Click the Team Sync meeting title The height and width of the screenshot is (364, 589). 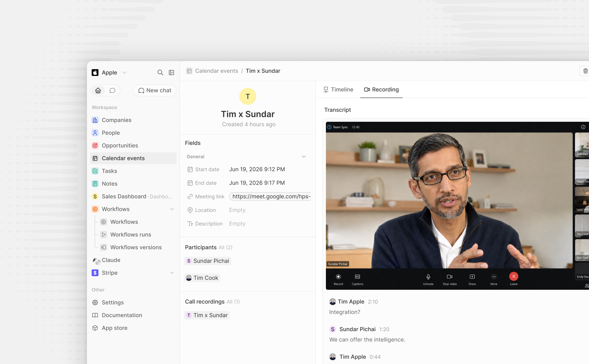tap(340, 127)
